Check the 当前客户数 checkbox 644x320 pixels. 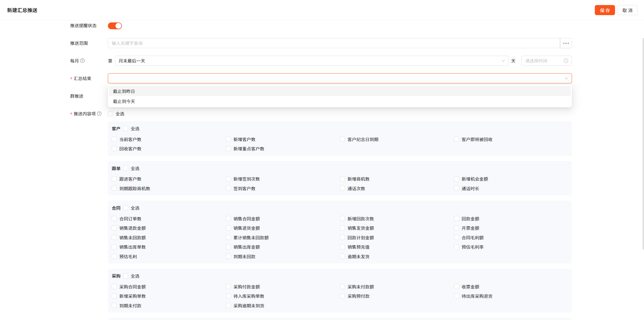[x=114, y=139]
